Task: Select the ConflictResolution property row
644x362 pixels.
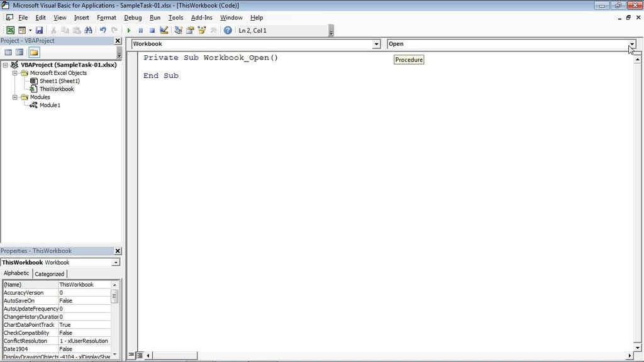Action: click(57, 341)
